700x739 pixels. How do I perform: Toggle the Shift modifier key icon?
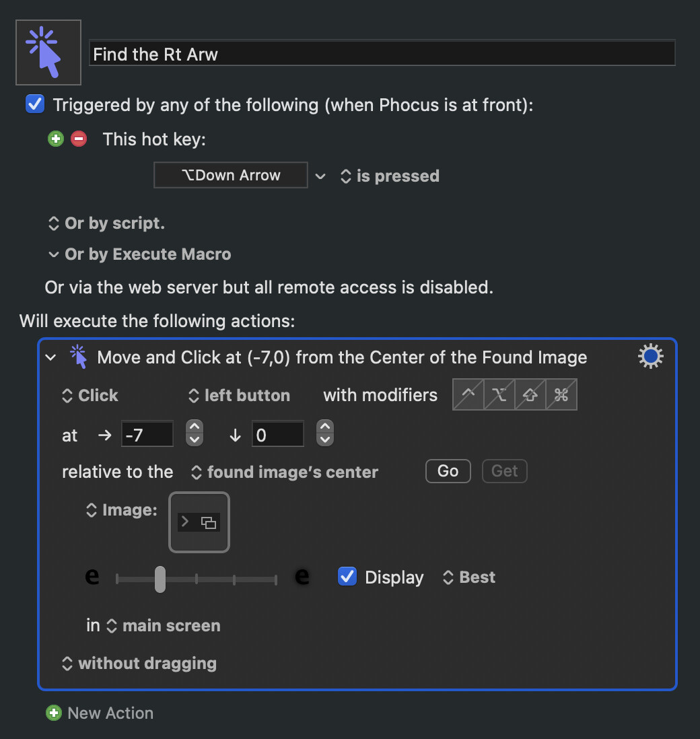(x=530, y=394)
